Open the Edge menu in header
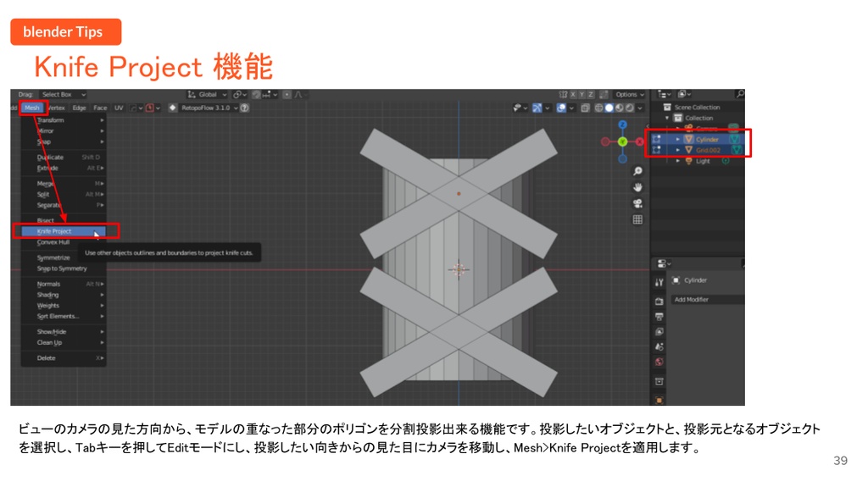The height and width of the screenshot is (487, 868). (x=79, y=108)
